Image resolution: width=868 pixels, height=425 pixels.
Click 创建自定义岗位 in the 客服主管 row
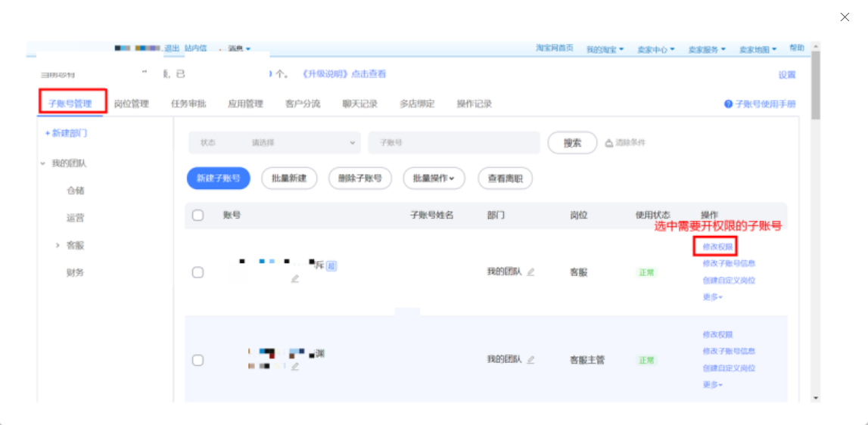pyautogui.click(x=729, y=368)
